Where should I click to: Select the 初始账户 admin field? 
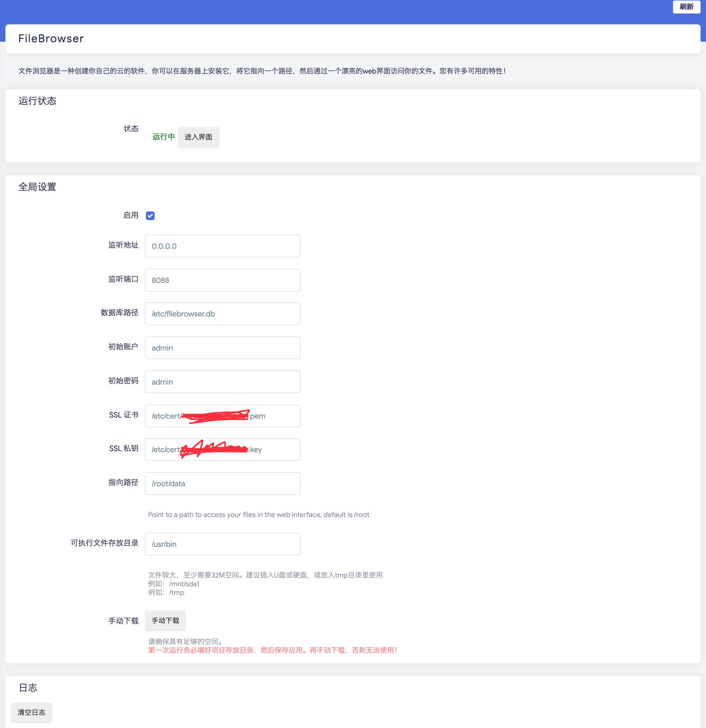pos(222,348)
